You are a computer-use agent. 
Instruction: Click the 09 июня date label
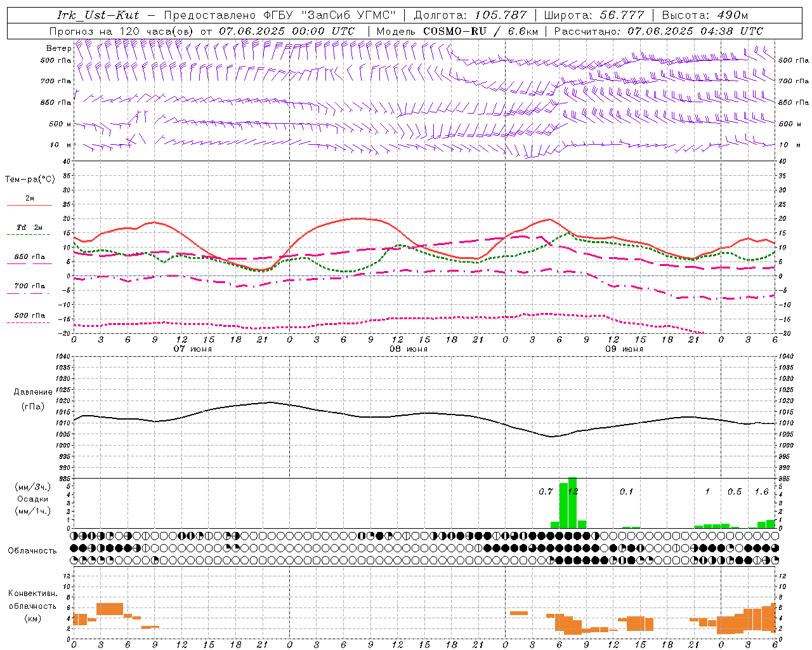[x=624, y=349]
